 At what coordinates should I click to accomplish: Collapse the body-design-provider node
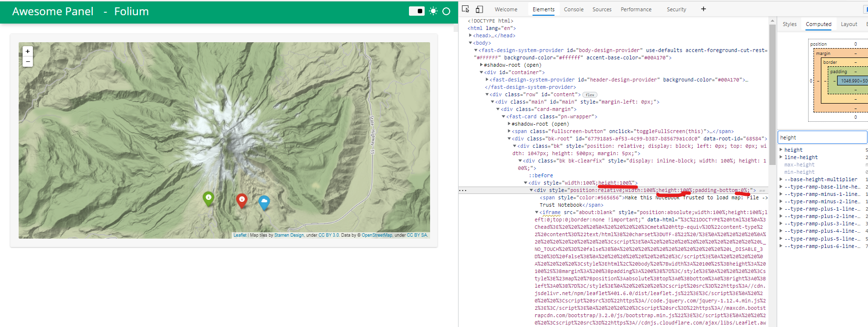pos(476,50)
